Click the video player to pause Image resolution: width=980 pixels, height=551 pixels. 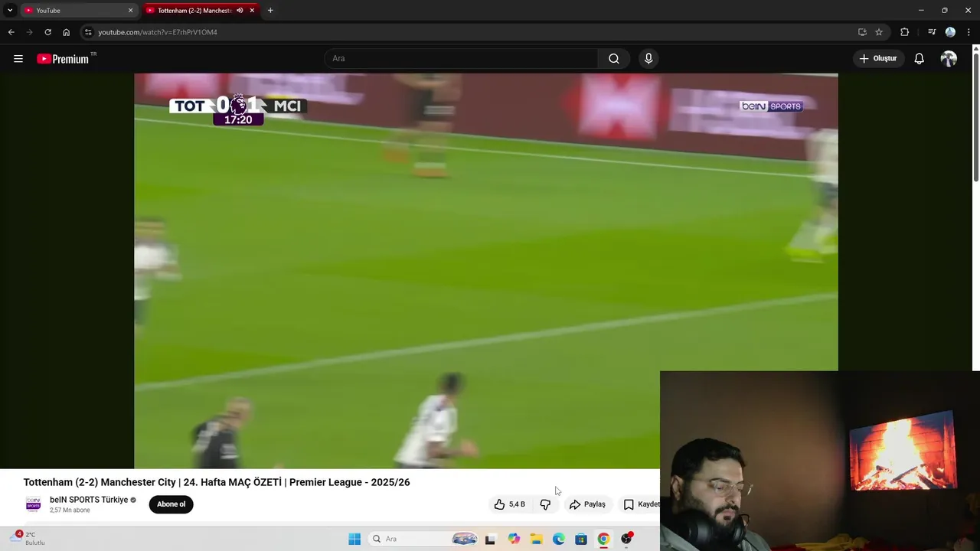click(x=486, y=271)
